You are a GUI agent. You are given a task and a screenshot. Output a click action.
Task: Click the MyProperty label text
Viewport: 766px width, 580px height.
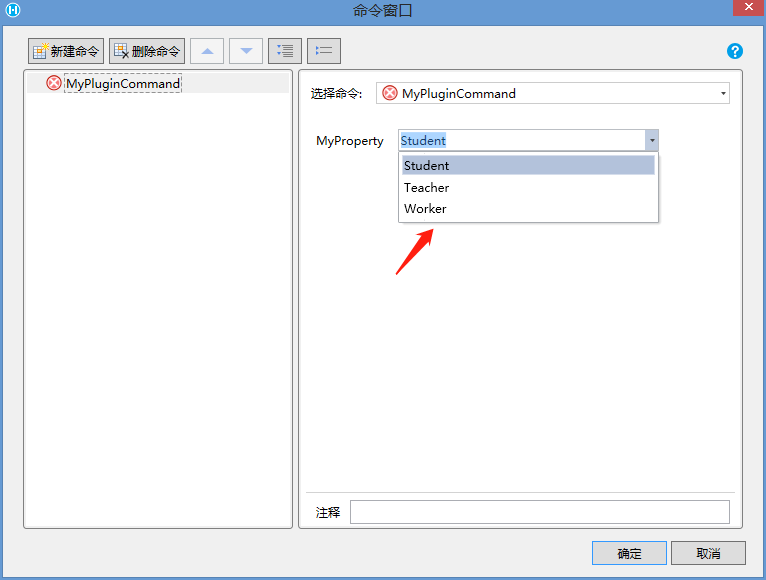click(350, 141)
